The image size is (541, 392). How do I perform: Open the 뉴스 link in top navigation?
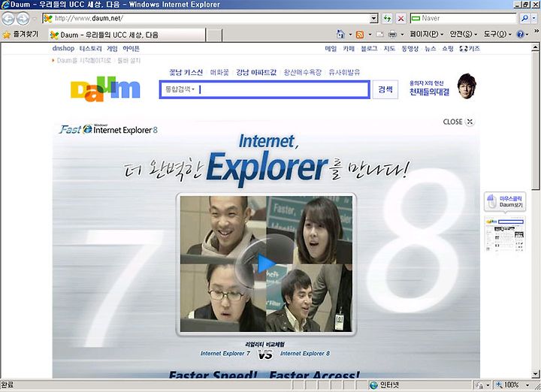431,49
